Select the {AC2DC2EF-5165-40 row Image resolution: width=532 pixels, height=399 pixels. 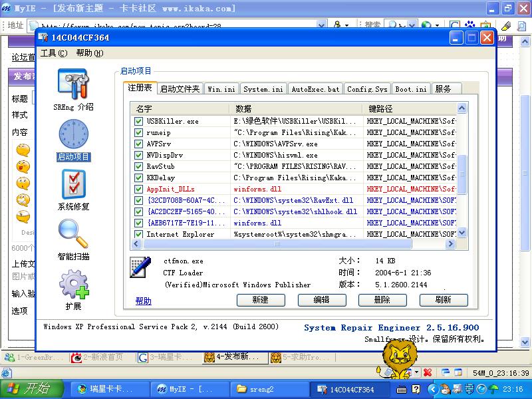[x=294, y=211]
